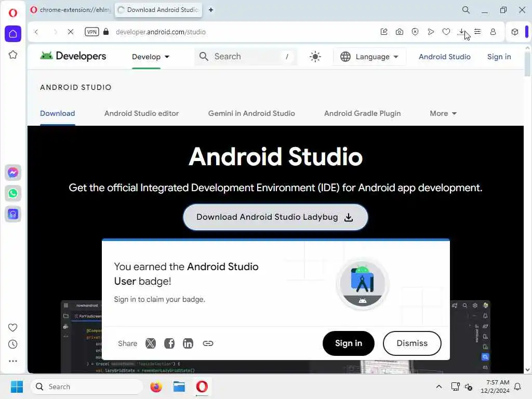Click Download Android Studio Ladybug button

tap(275, 217)
